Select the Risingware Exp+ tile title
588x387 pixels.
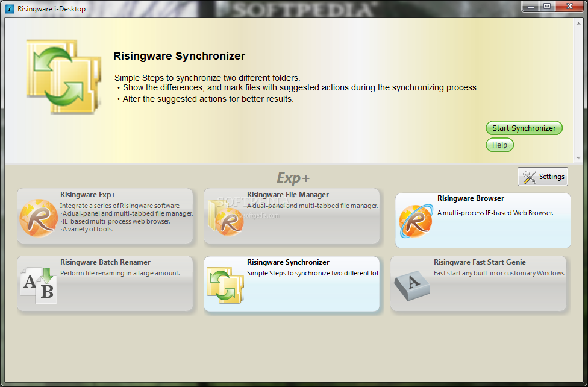(x=88, y=195)
